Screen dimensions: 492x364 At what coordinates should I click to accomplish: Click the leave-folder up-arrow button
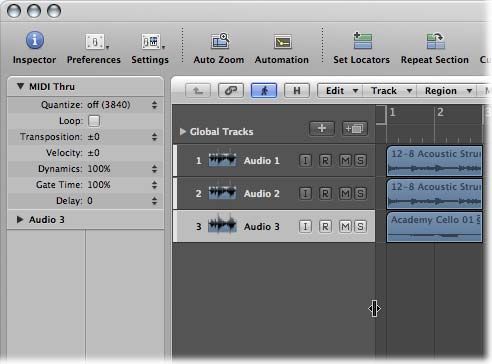tap(198, 90)
